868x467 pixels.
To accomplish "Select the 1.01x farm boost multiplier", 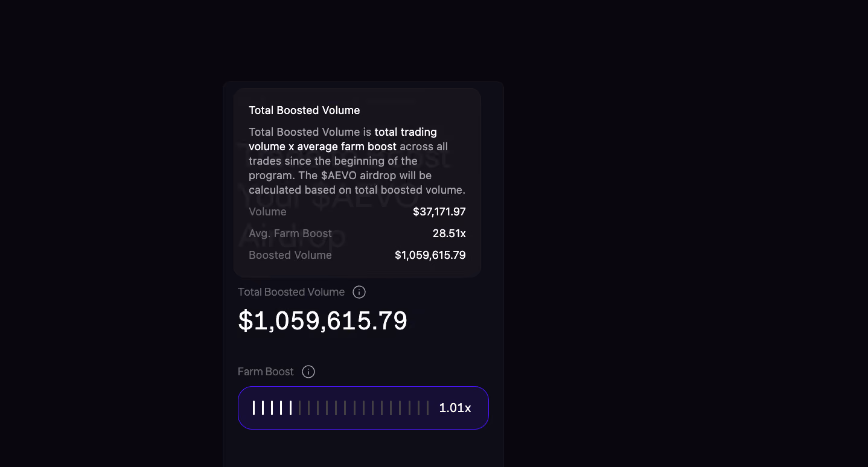I will pos(455,408).
